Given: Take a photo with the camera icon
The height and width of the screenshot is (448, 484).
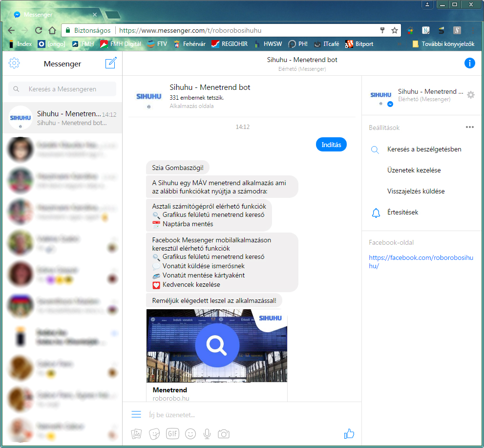Looking at the screenshot, I should click(224, 434).
